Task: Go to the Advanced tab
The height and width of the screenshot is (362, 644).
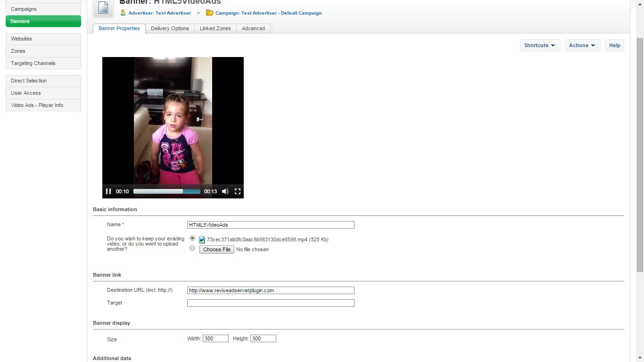Action: 253,29
